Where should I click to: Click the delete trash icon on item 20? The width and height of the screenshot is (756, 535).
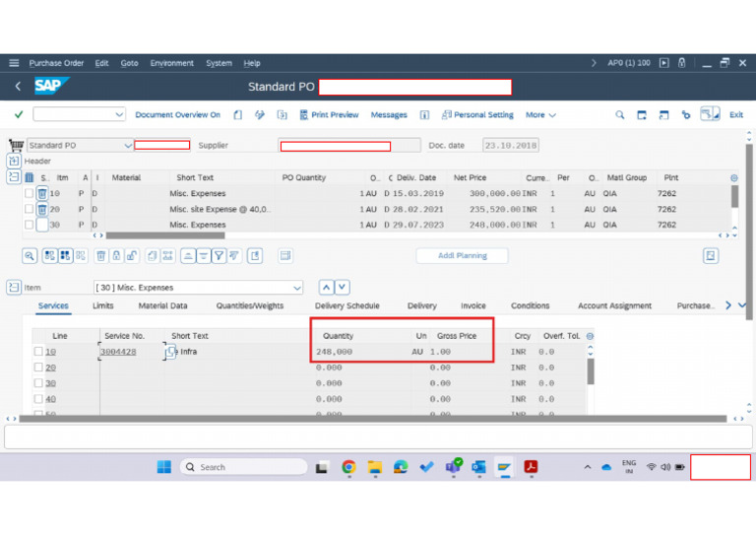(42, 209)
